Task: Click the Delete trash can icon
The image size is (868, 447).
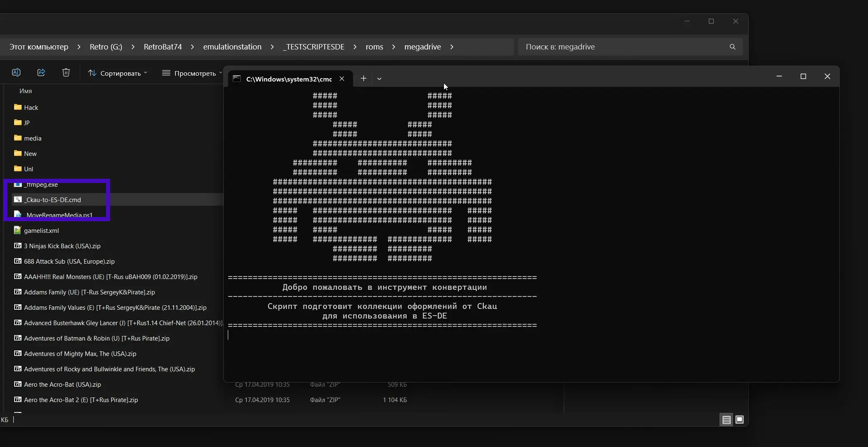Action: pyautogui.click(x=66, y=73)
